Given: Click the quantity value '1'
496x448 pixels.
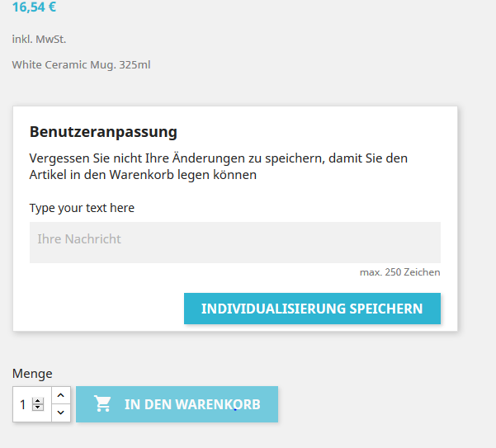Looking at the screenshot, I should coord(22,404).
